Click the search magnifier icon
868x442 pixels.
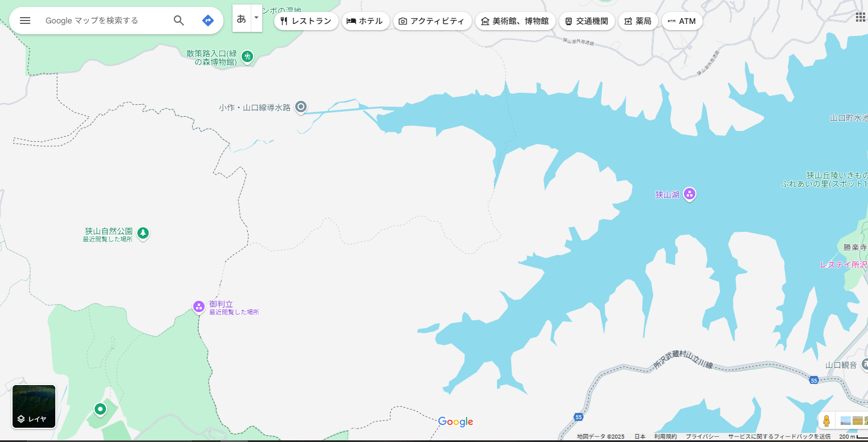(x=178, y=20)
